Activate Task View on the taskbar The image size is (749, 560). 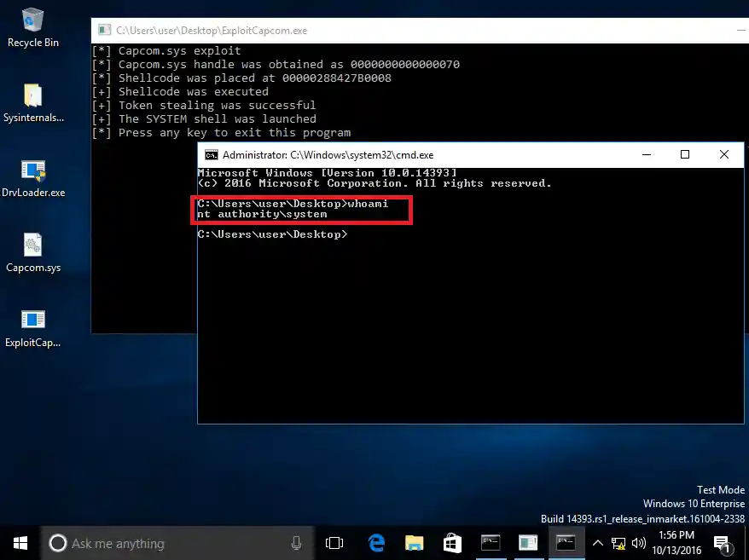[334, 542]
